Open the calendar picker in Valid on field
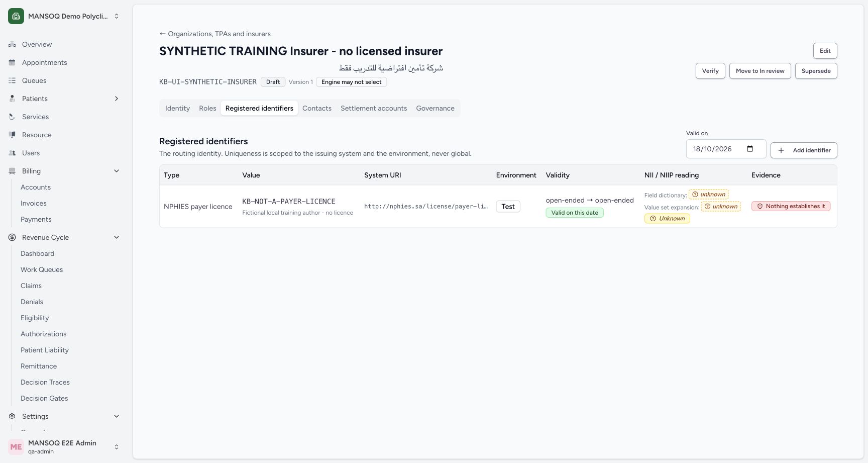868x463 pixels. [750, 149]
